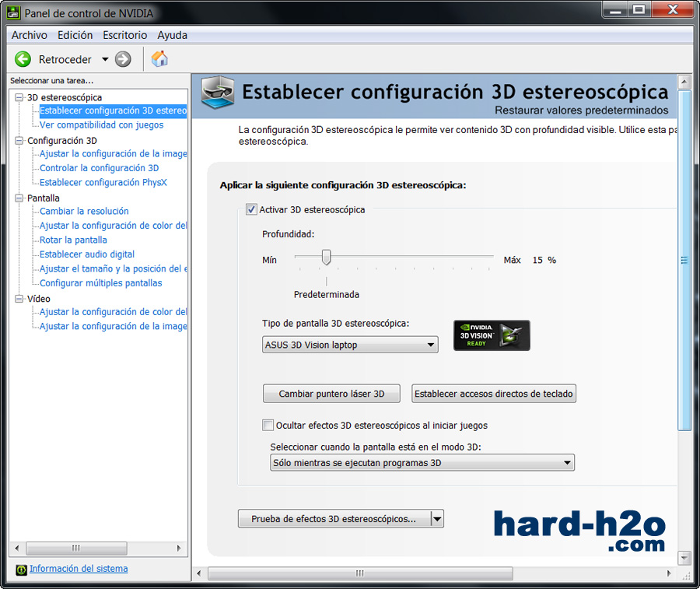This screenshot has height=589, width=700.
Task: Select Establecer configuración PhysX
Action: coord(103,182)
